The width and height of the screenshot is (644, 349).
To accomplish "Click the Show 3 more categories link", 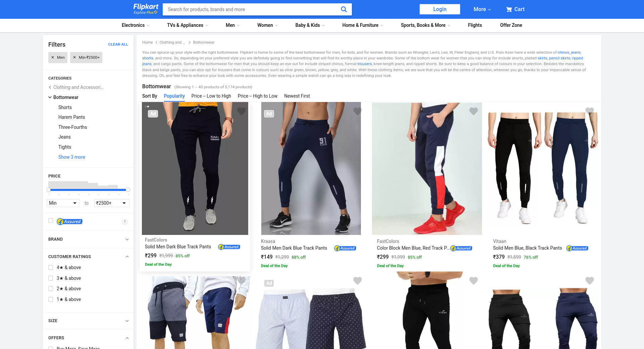I will pos(72,157).
